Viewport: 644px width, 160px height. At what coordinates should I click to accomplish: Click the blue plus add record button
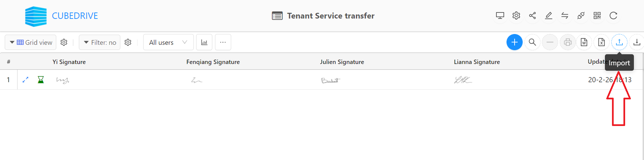pyautogui.click(x=514, y=42)
